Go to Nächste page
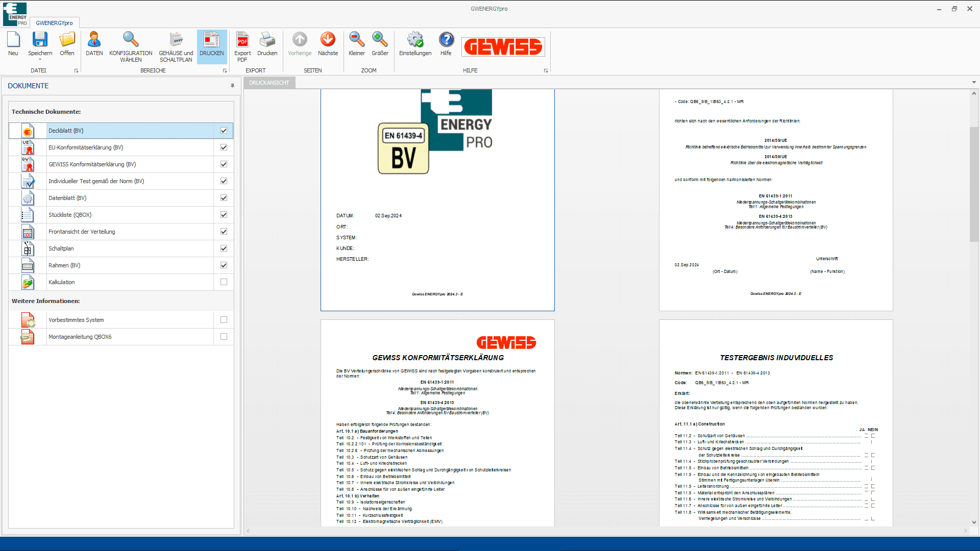 tap(328, 44)
